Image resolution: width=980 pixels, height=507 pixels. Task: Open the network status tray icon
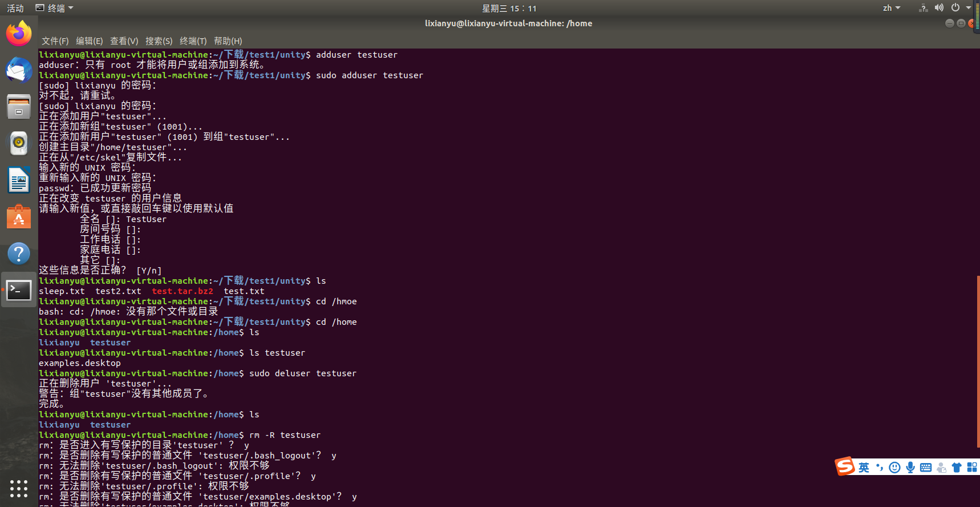coord(923,8)
